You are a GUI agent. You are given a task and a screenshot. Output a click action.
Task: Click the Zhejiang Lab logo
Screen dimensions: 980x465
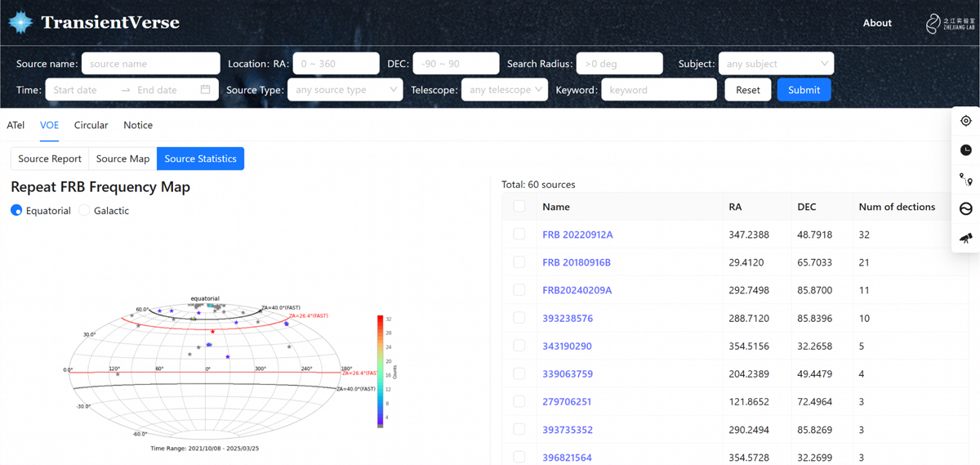pos(950,23)
